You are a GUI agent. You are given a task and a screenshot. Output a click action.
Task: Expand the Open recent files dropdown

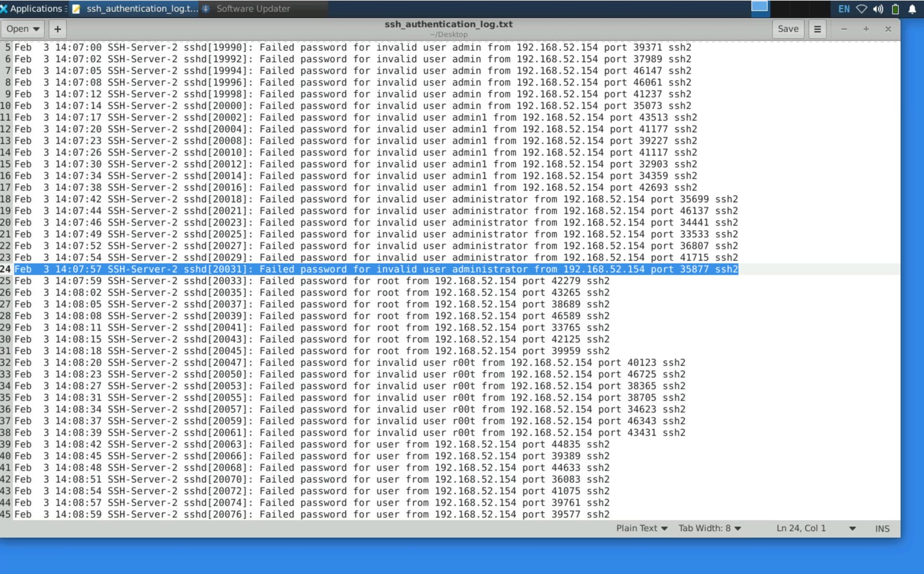[23, 29]
